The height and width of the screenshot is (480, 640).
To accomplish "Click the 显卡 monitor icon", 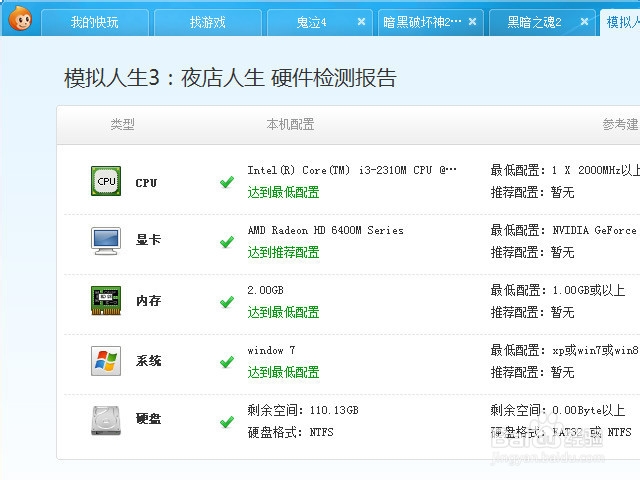I will 106,241.
